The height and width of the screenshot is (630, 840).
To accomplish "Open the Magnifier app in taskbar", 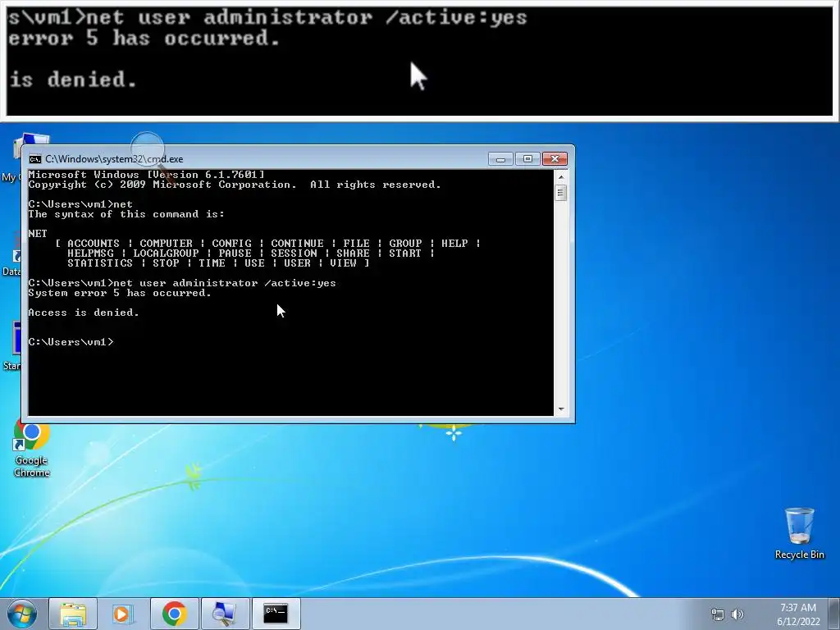I will [224, 614].
